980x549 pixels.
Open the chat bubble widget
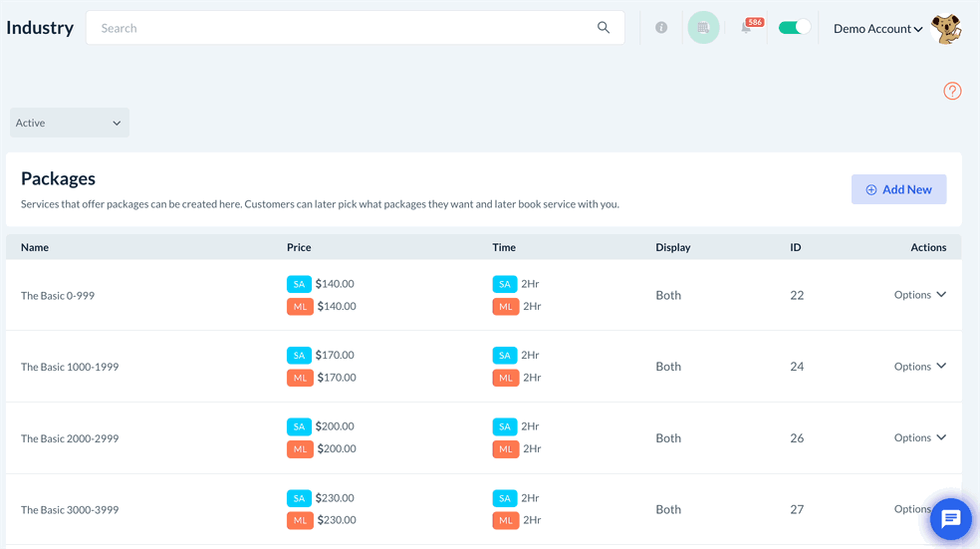pos(950,518)
